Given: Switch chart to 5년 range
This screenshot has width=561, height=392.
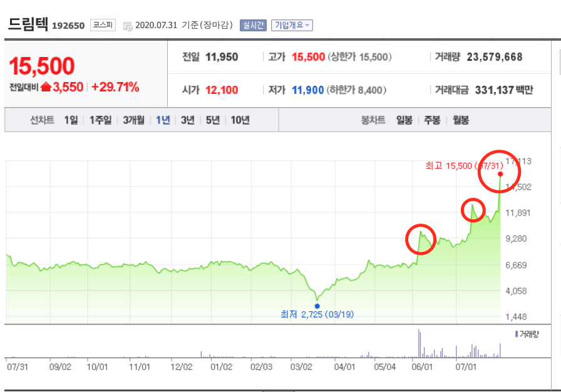Looking at the screenshot, I should pyautogui.click(x=212, y=120).
